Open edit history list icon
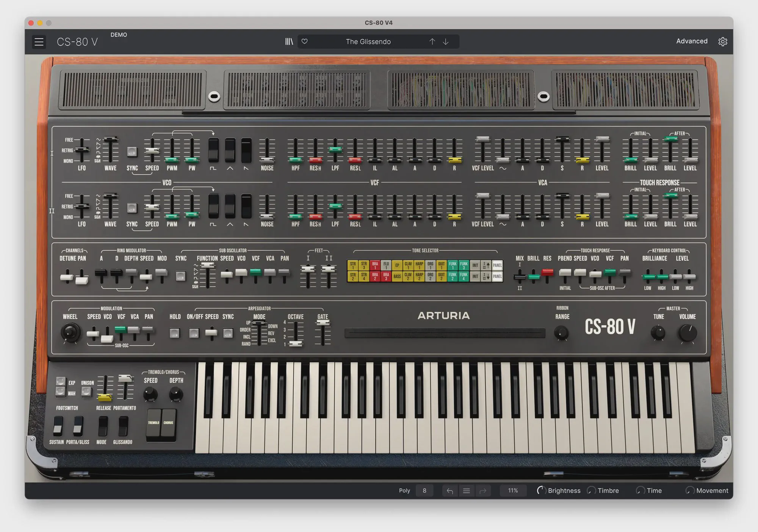 tap(467, 491)
